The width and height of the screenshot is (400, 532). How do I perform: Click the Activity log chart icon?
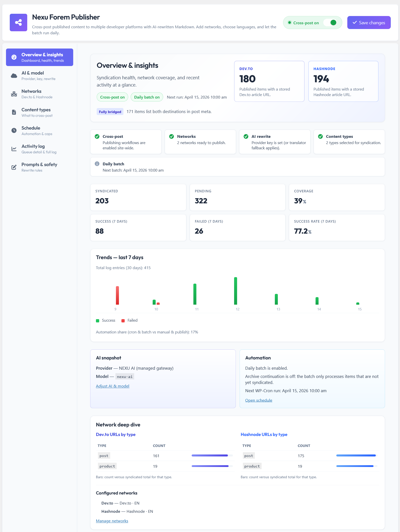tap(14, 149)
